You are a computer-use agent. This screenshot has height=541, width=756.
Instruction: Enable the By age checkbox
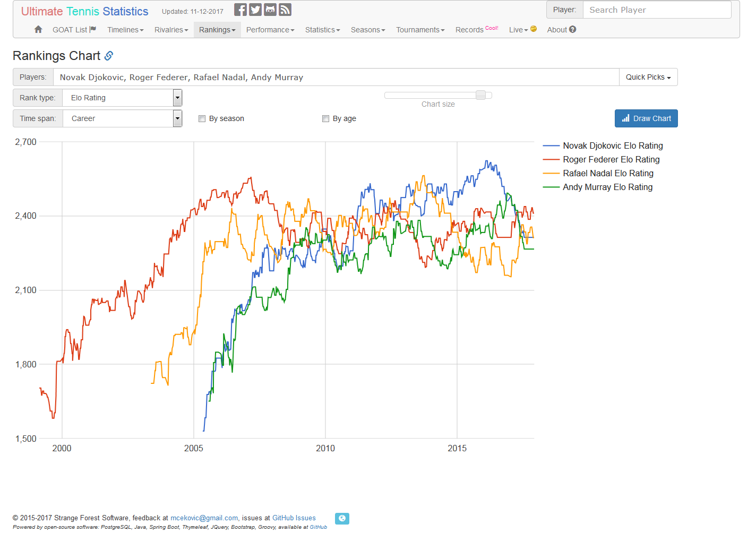[325, 118]
